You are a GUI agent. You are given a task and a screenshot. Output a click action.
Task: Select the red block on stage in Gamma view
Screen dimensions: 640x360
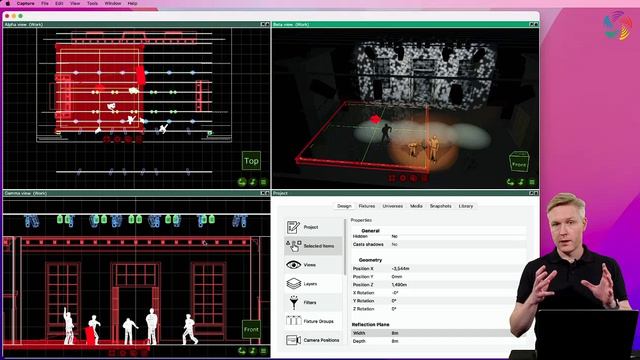tap(89, 335)
